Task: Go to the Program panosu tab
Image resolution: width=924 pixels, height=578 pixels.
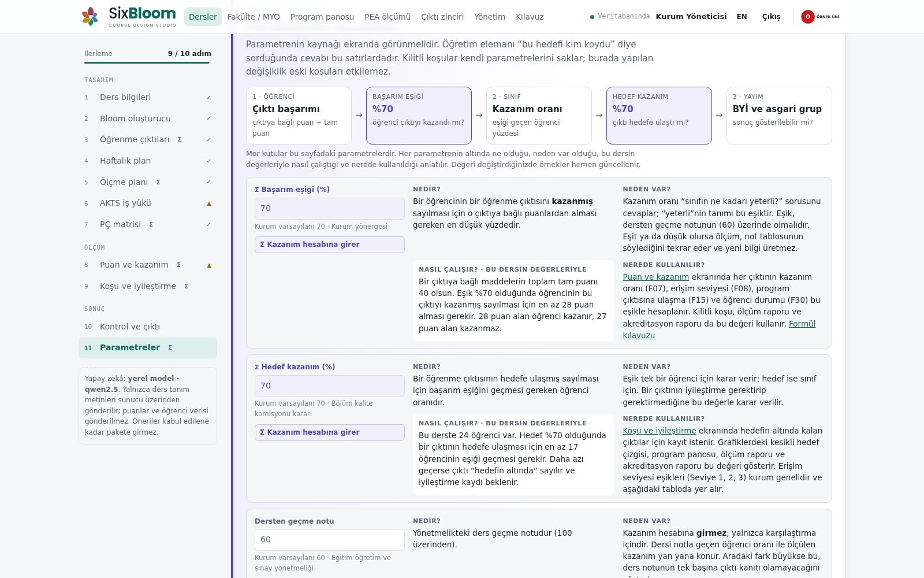Action: tap(322, 17)
